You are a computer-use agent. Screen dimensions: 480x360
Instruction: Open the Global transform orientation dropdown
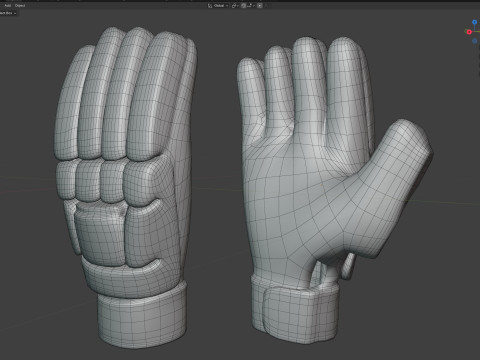coord(219,6)
